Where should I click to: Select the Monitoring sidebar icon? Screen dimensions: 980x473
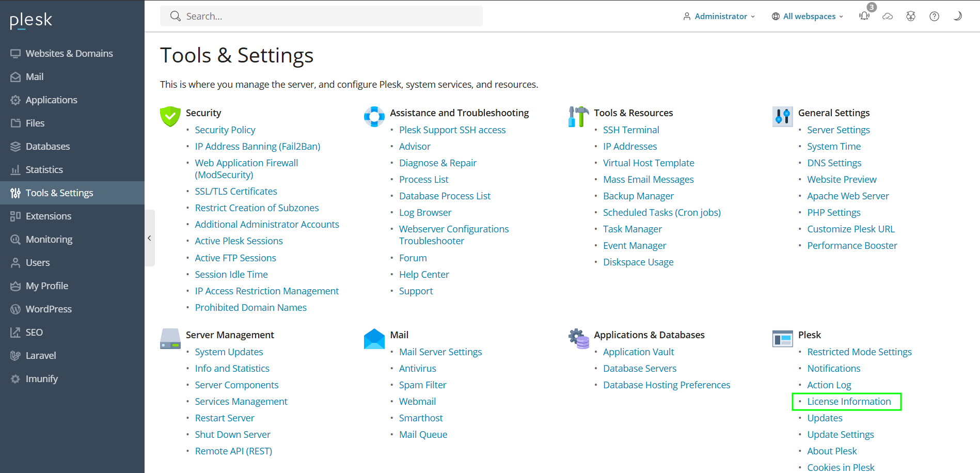point(15,239)
